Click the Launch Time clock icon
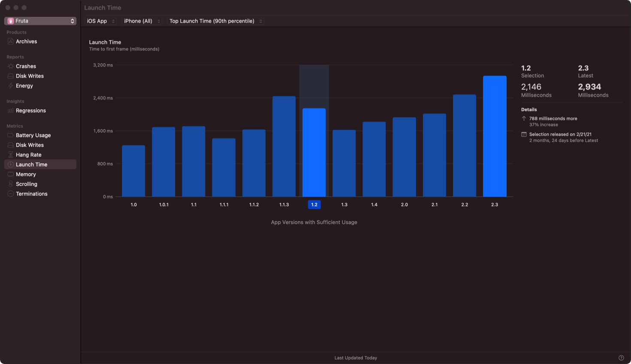The width and height of the screenshot is (631, 364). 10,164
